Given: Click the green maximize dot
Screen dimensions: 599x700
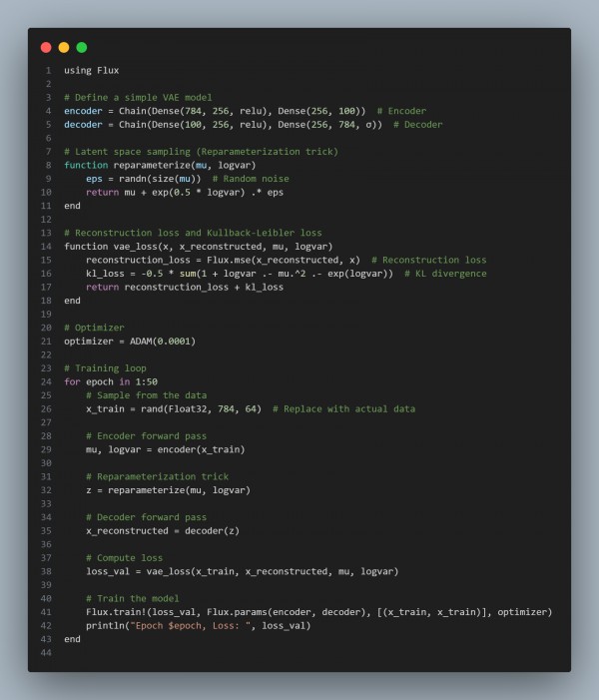Looking at the screenshot, I should coord(82,47).
